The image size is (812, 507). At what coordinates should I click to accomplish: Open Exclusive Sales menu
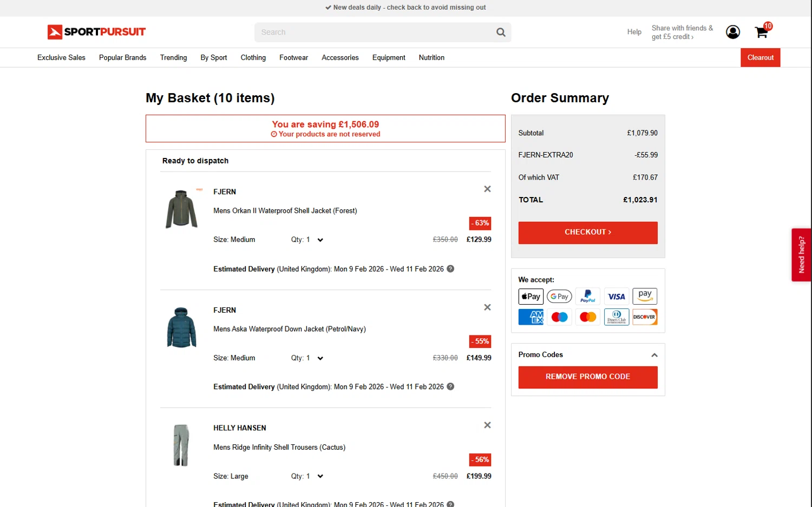point(61,57)
